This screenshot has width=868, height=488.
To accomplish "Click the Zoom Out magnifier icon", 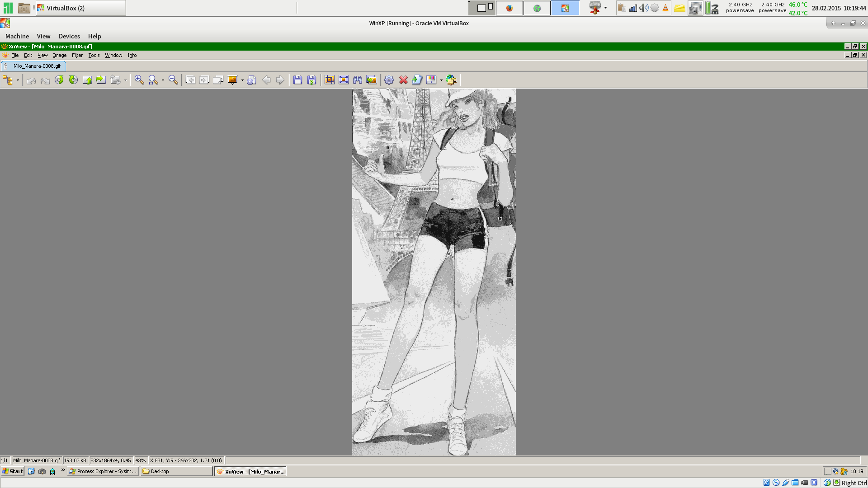I will pyautogui.click(x=173, y=80).
